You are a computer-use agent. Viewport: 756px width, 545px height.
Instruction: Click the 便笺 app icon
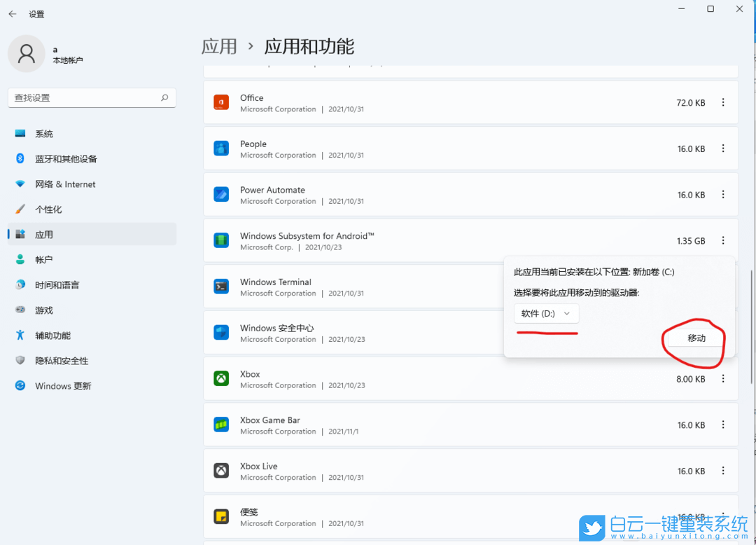click(x=222, y=516)
